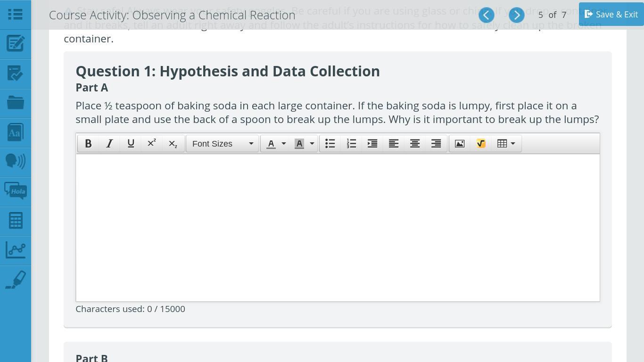Open the math equation editor
The image size is (644, 362).
coord(481,144)
